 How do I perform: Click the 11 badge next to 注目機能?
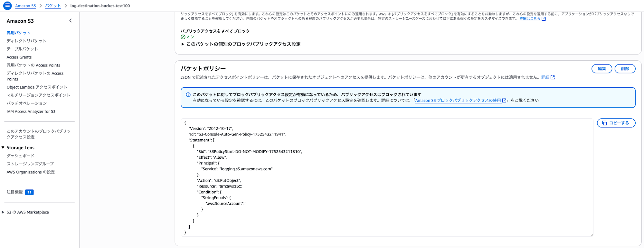tap(29, 192)
